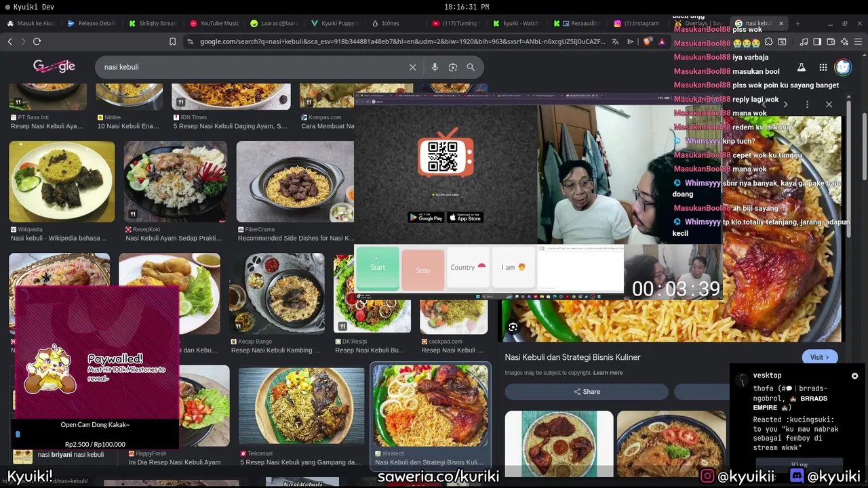The width and height of the screenshot is (868, 488).
Task: Switch to the SirEqhy Stream tab
Action: pyautogui.click(x=153, y=23)
